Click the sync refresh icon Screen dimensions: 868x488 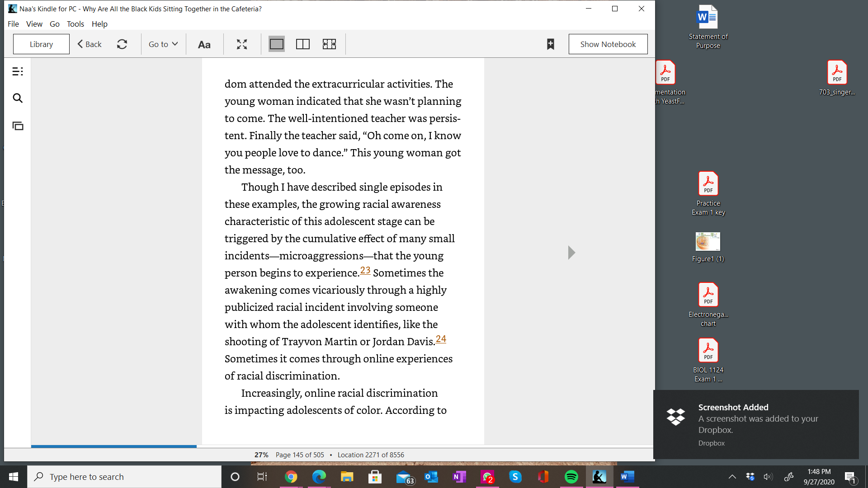122,44
